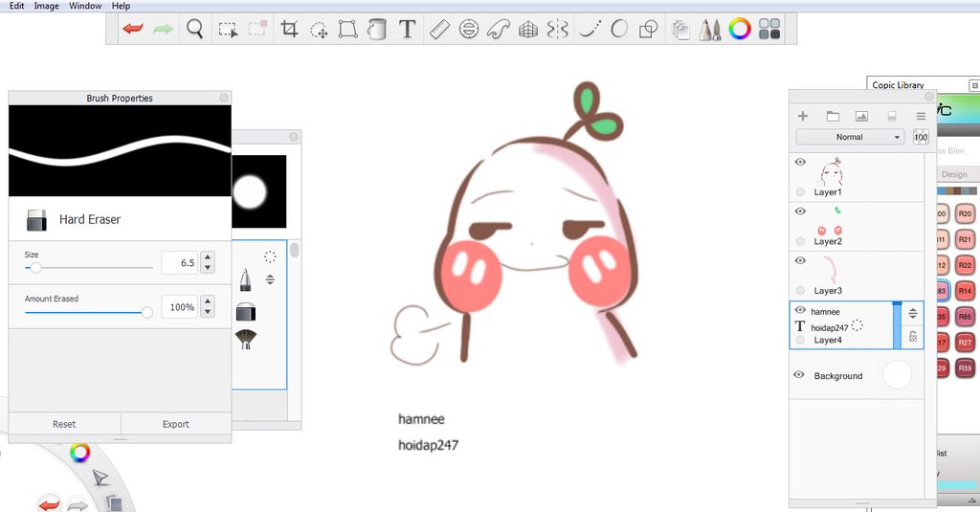The height and width of the screenshot is (512, 980).
Task: Toggle the Symmetry tool
Action: [558, 29]
